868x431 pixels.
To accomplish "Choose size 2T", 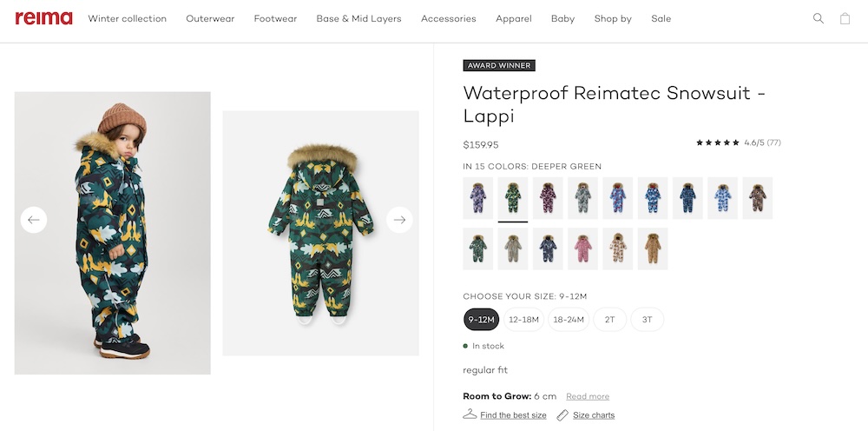I will (x=609, y=320).
